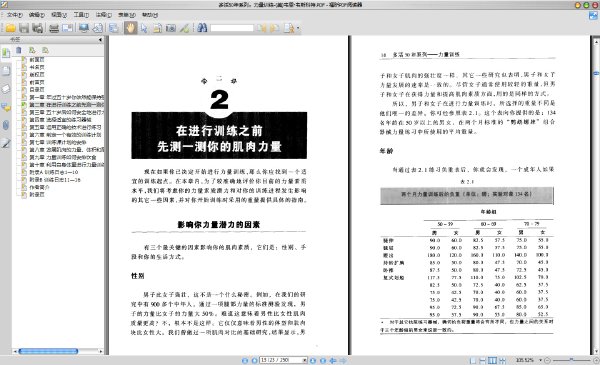Viewport: 600px width, 365px height.
Task: Click the zoom out minus button
Action: click(548, 360)
